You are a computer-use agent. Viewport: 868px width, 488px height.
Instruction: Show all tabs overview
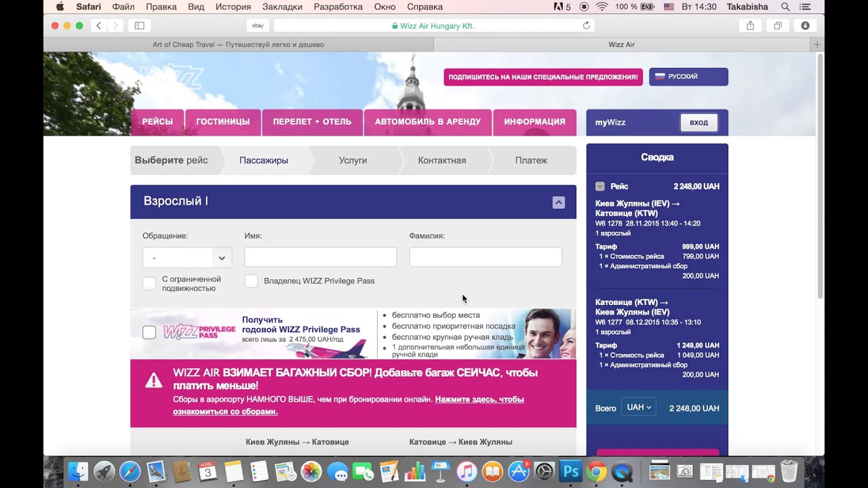tap(778, 26)
